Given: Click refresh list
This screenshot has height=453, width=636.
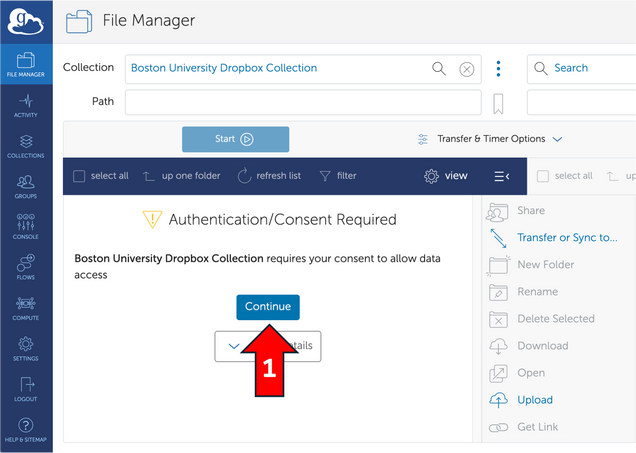Looking at the screenshot, I should click(269, 176).
